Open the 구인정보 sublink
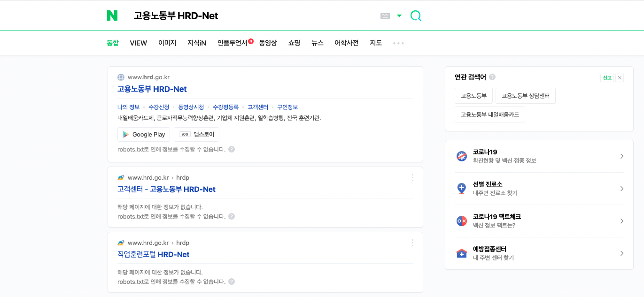 pyautogui.click(x=287, y=107)
